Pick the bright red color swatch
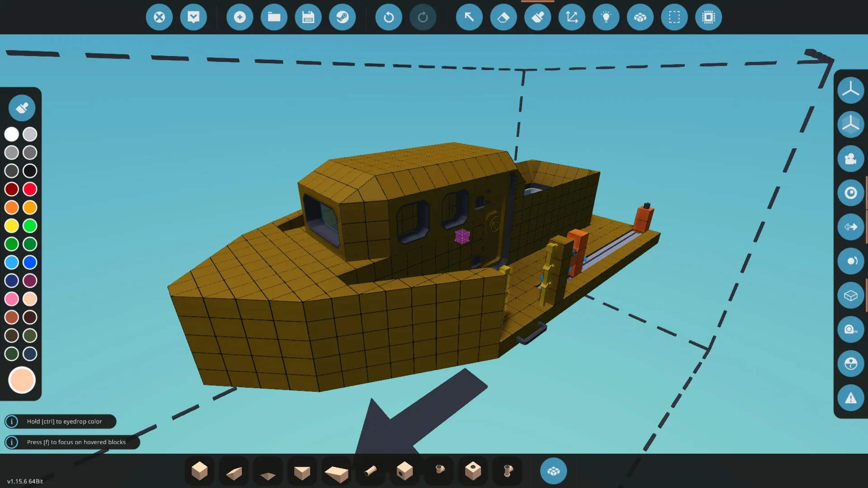This screenshot has width=868, height=488. [30, 189]
